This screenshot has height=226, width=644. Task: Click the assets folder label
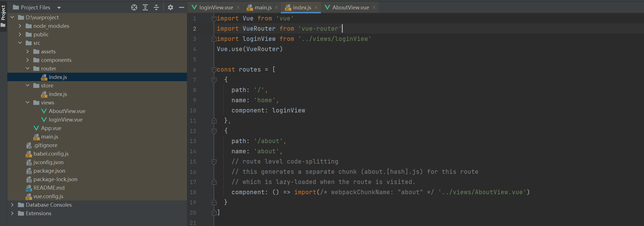48,51
